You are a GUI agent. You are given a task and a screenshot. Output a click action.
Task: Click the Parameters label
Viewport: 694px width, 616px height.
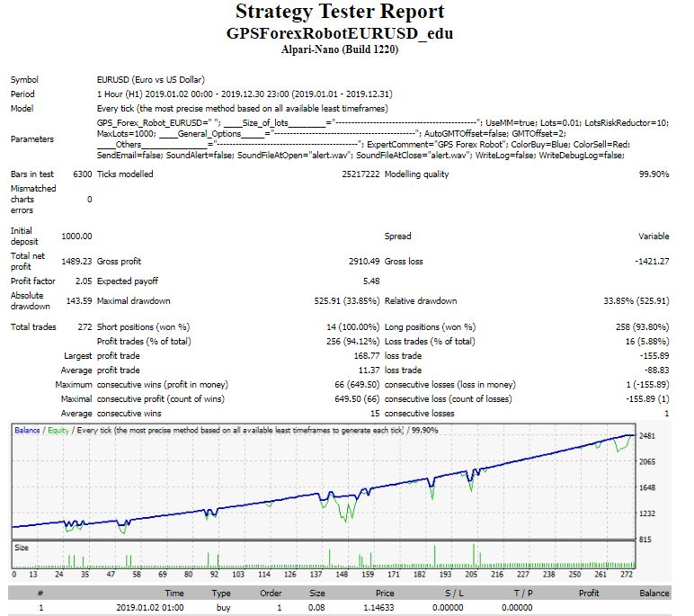click(x=31, y=139)
